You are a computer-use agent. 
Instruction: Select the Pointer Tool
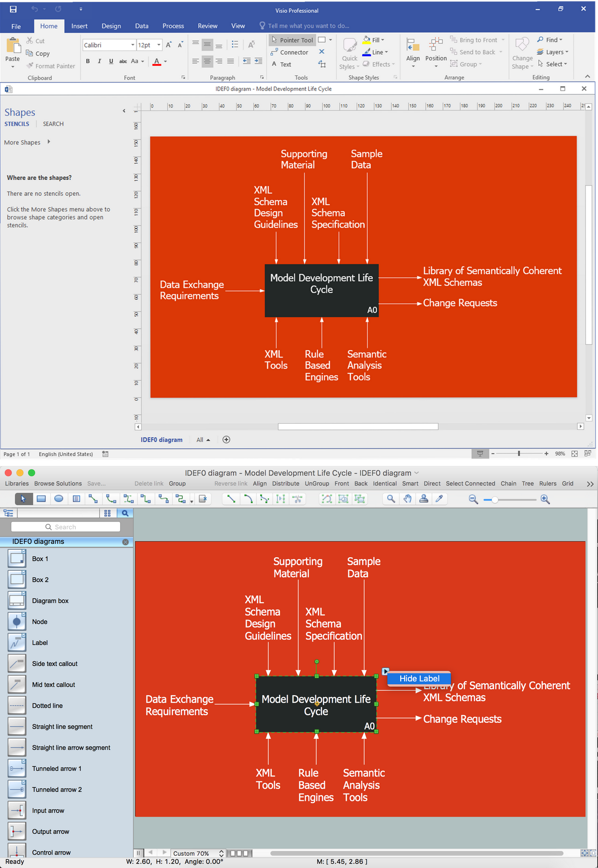pyautogui.click(x=293, y=40)
